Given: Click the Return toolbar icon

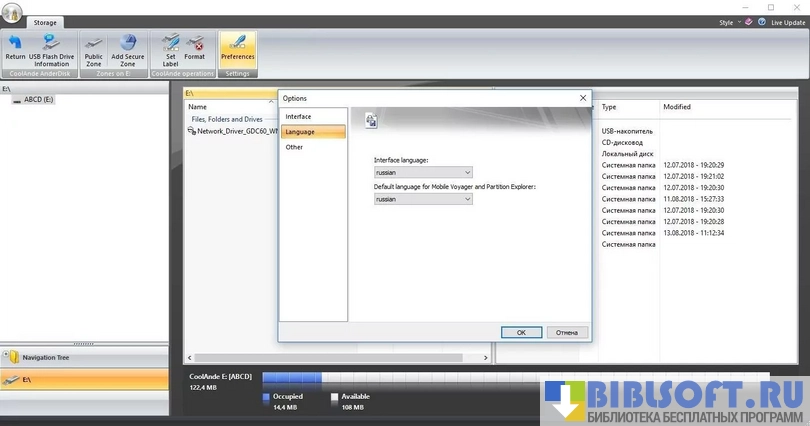Looking at the screenshot, I should [15, 48].
